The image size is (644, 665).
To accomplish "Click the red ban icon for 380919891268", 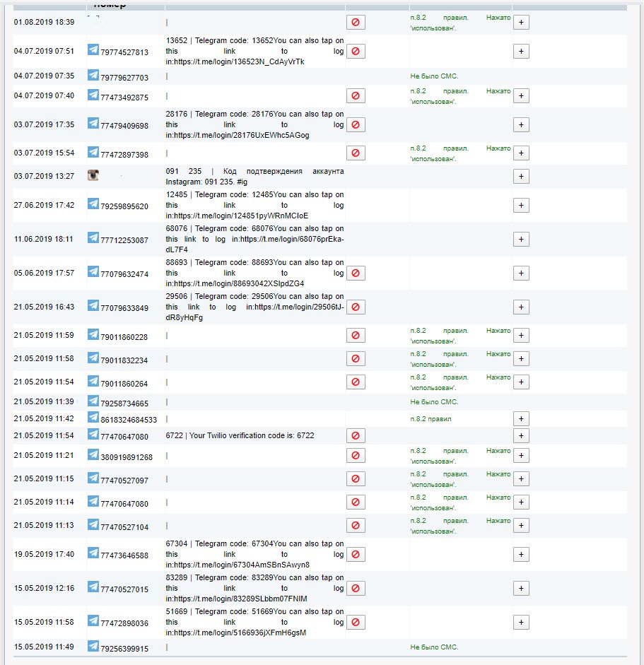I will point(356,456).
